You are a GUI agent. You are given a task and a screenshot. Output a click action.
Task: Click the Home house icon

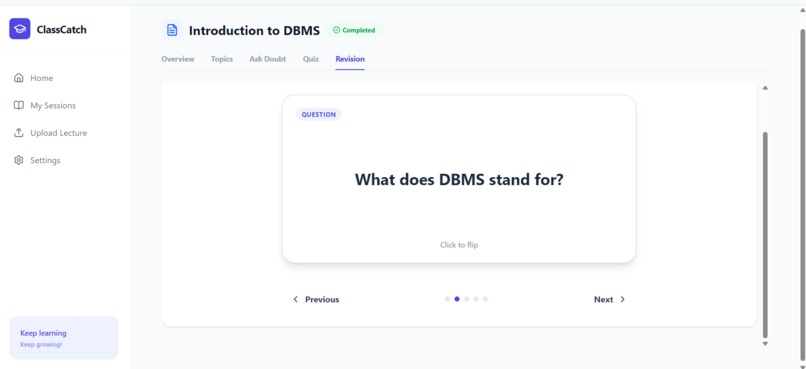[19, 78]
